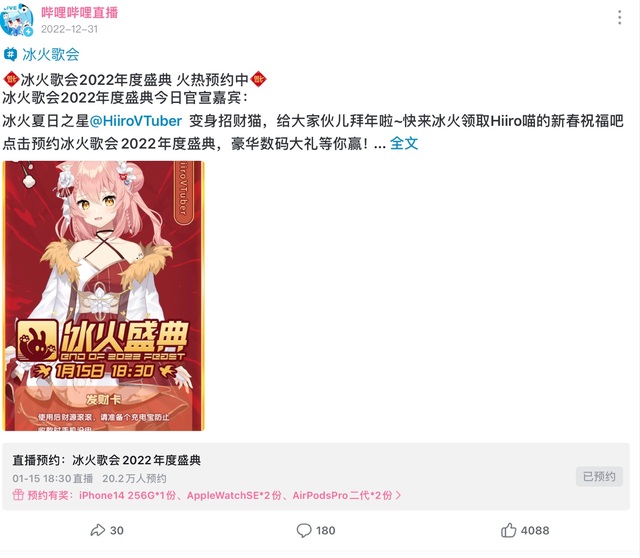Open the 冰火歌会 topic tag
This screenshot has height=558, width=640.
click(51, 54)
